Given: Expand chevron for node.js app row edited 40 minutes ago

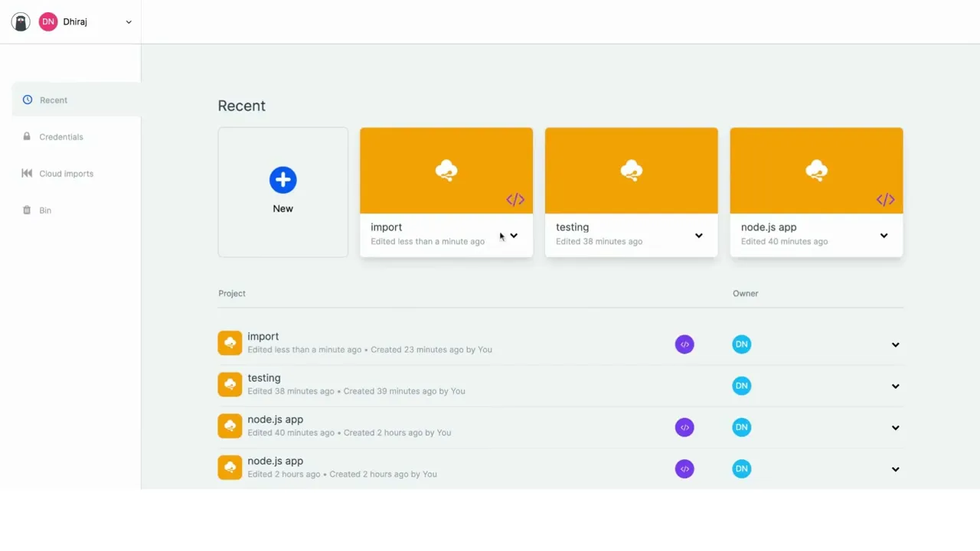Looking at the screenshot, I should coord(895,428).
